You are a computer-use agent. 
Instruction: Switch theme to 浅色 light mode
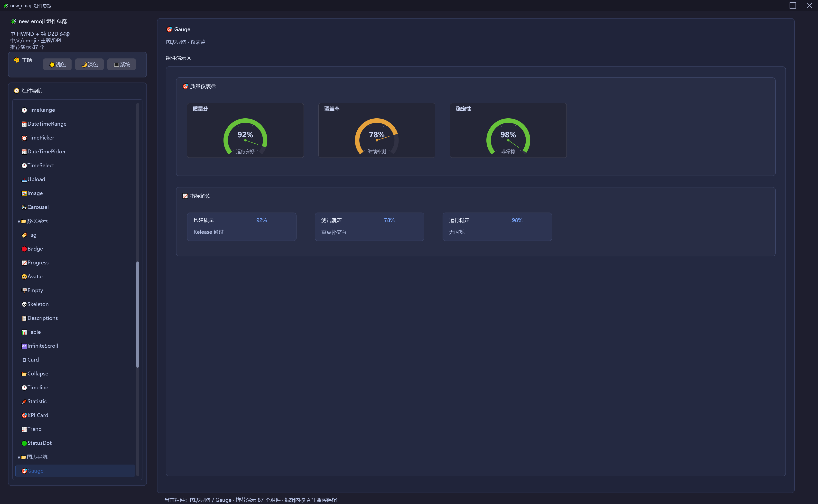click(57, 64)
